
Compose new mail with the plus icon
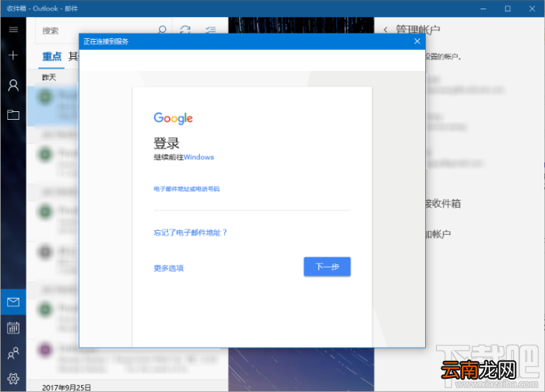[x=13, y=55]
